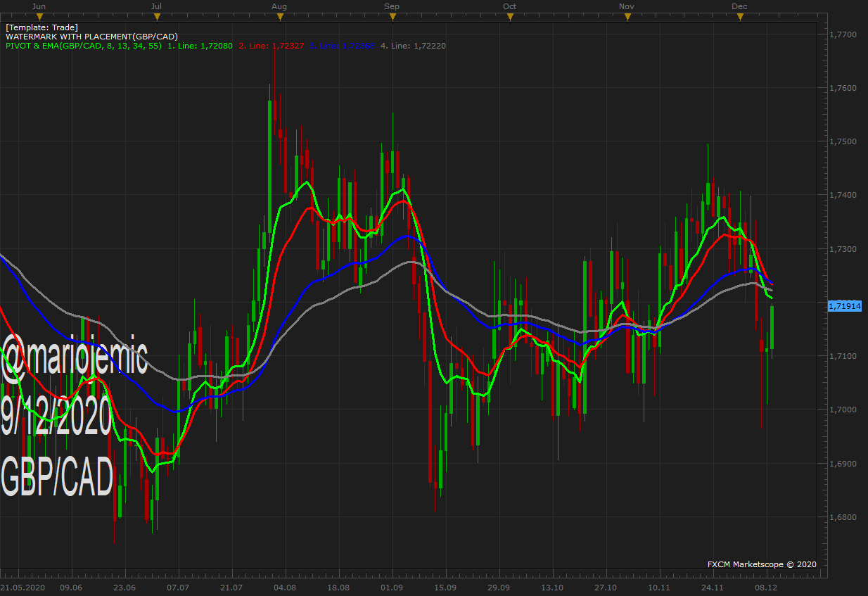Click date axis label 04.08
Screen dimensions: 868x596
tap(285, 587)
